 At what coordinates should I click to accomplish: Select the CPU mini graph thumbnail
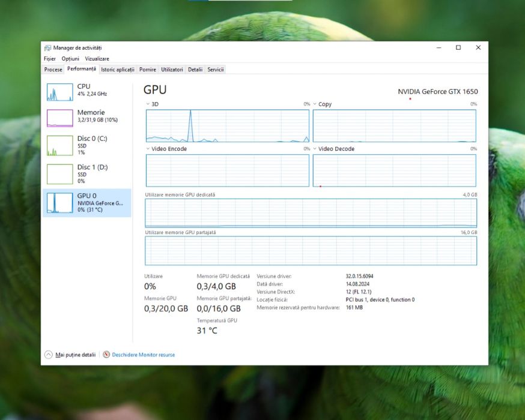click(60, 92)
